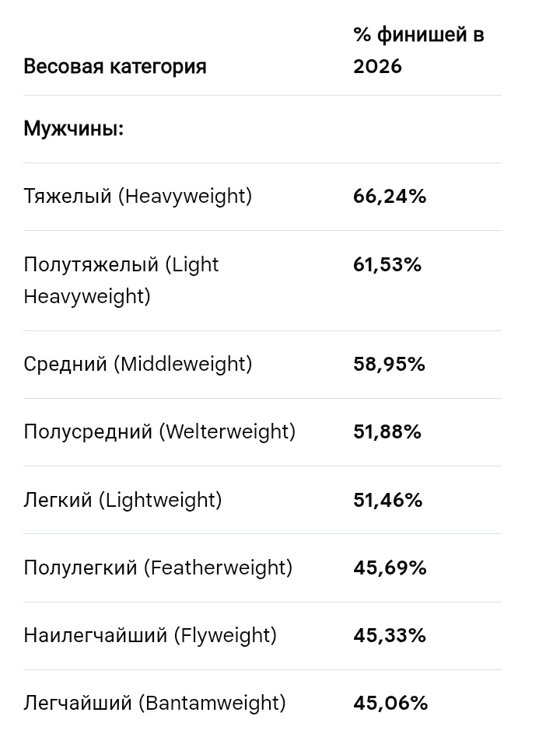Screen dimensions: 560x737
Task: Select the 'Мужчины:' section label
Action: pos(74,129)
